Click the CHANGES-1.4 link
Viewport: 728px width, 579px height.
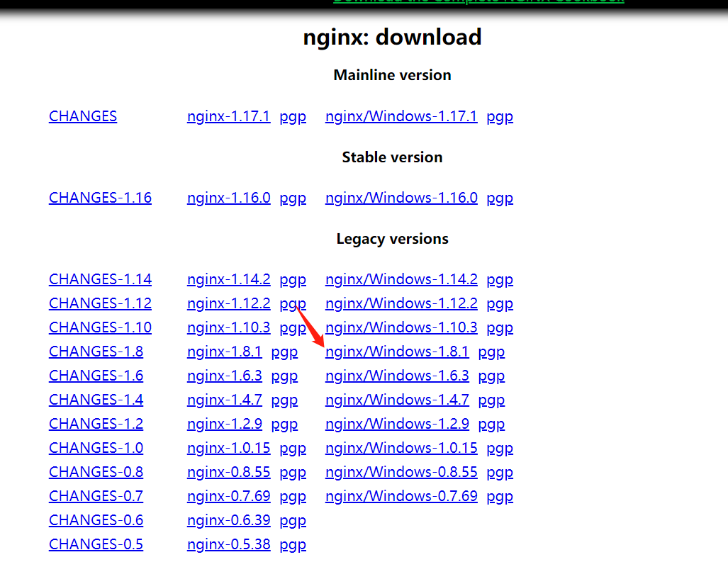point(96,400)
